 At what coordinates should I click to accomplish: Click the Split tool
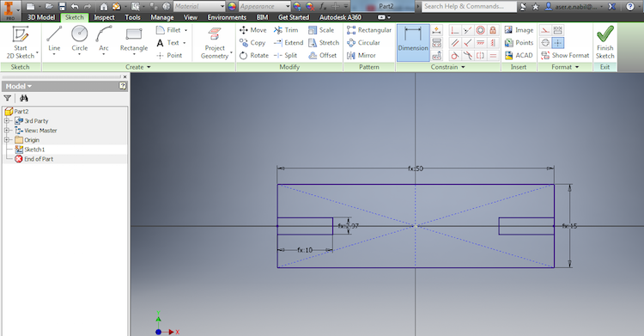click(x=285, y=55)
